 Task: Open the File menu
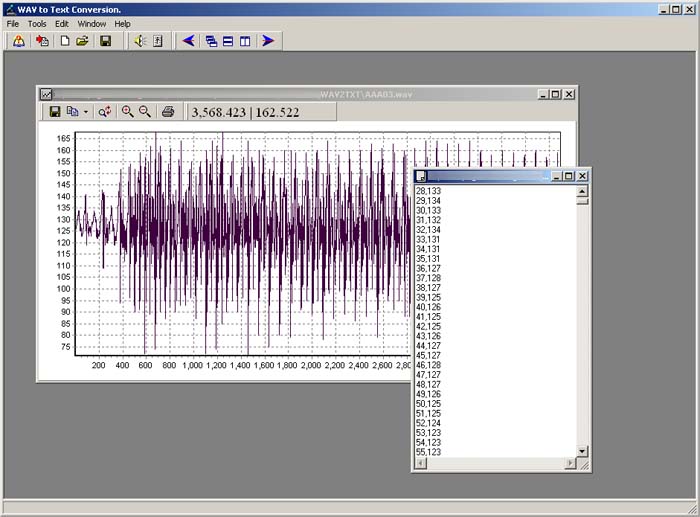pos(13,23)
